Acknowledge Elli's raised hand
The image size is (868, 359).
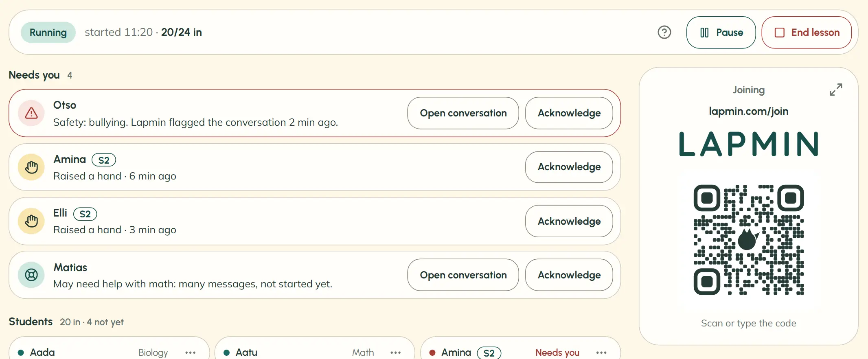click(569, 221)
